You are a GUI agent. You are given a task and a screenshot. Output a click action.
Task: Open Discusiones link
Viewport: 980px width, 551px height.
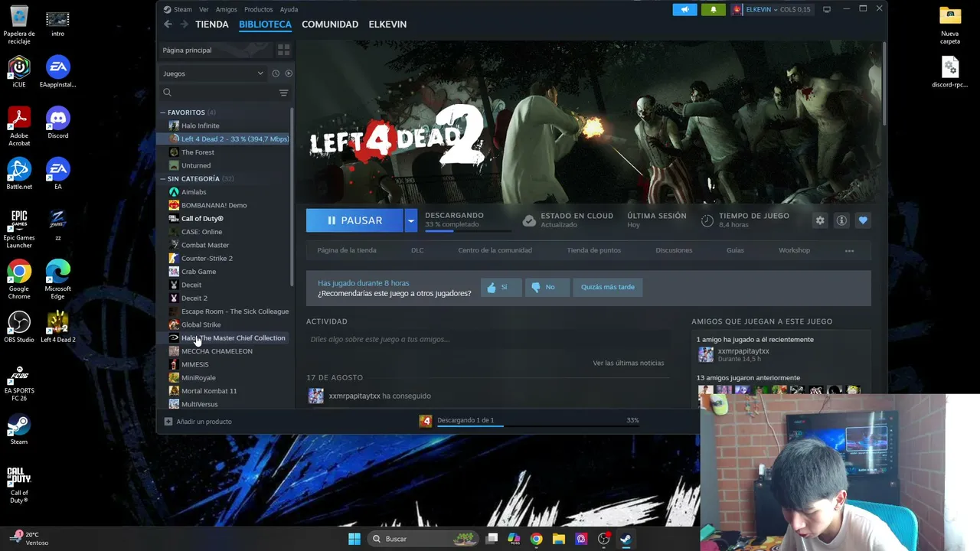click(x=674, y=250)
